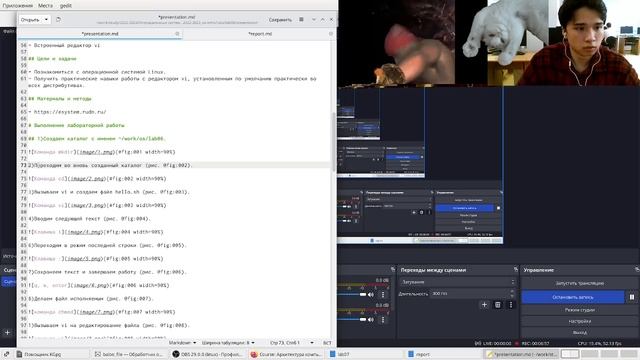Open the 'Помощник' taskbar item

pos(51,354)
